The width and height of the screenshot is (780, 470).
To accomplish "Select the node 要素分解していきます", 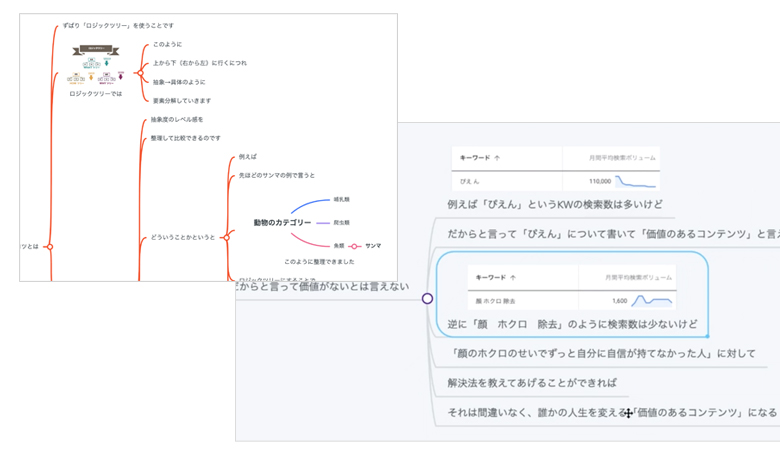I will [x=181, y=101].
